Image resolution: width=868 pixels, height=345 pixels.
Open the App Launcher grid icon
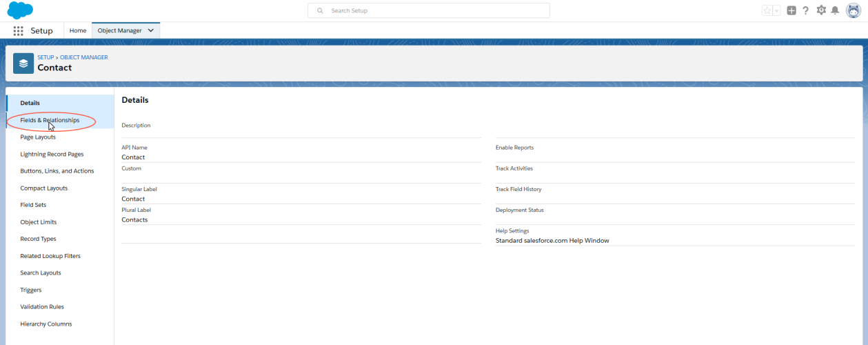(19, 31)
